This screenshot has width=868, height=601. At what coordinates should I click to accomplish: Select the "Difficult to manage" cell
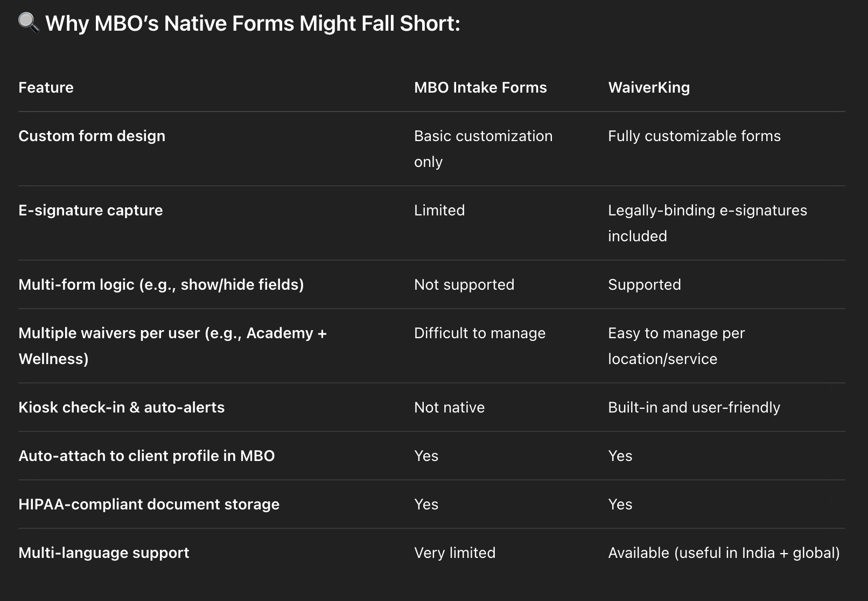pos(480,333)
